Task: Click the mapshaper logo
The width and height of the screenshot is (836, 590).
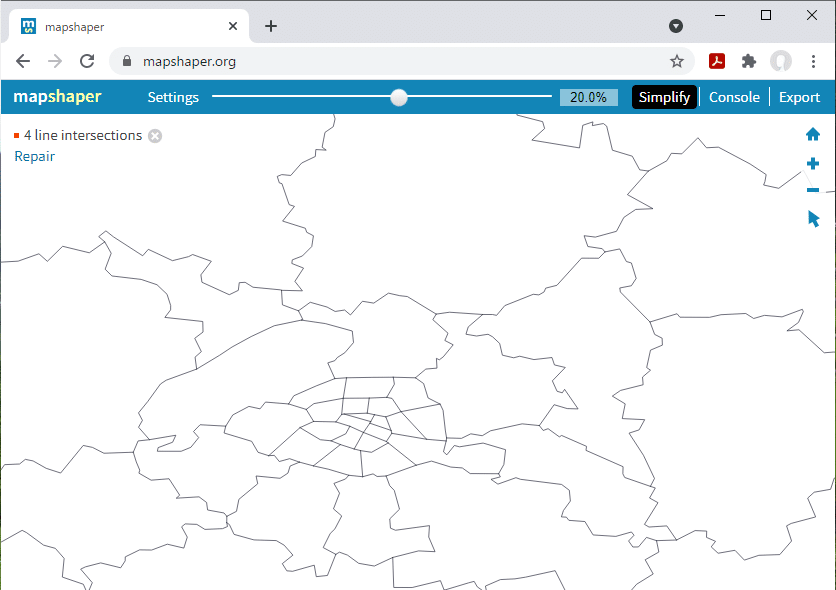Action: tap(57, 96)
